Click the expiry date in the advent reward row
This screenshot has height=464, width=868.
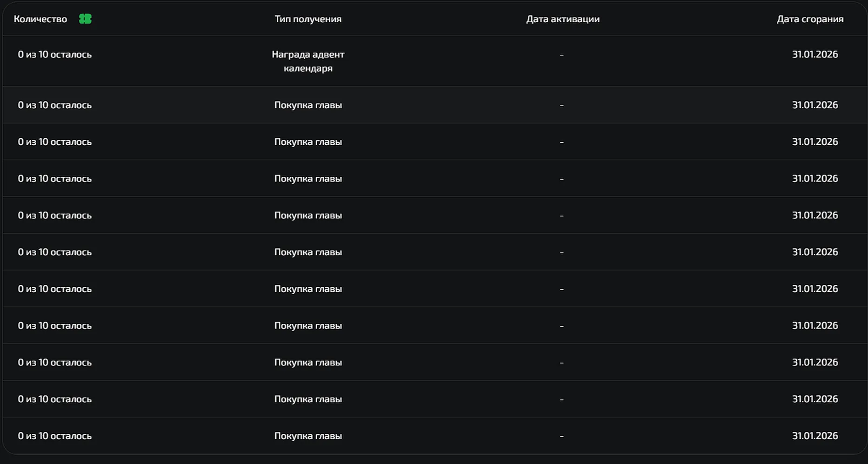tap(815, 54)
